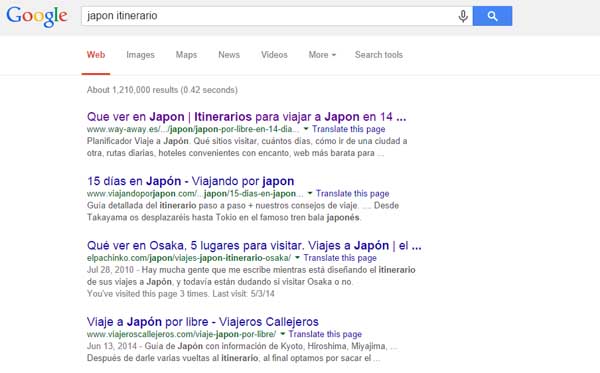This screenshot has height=373, width=600.
Task: Click the elpachinko.com green URL text
Action: [x=189, y=257]
